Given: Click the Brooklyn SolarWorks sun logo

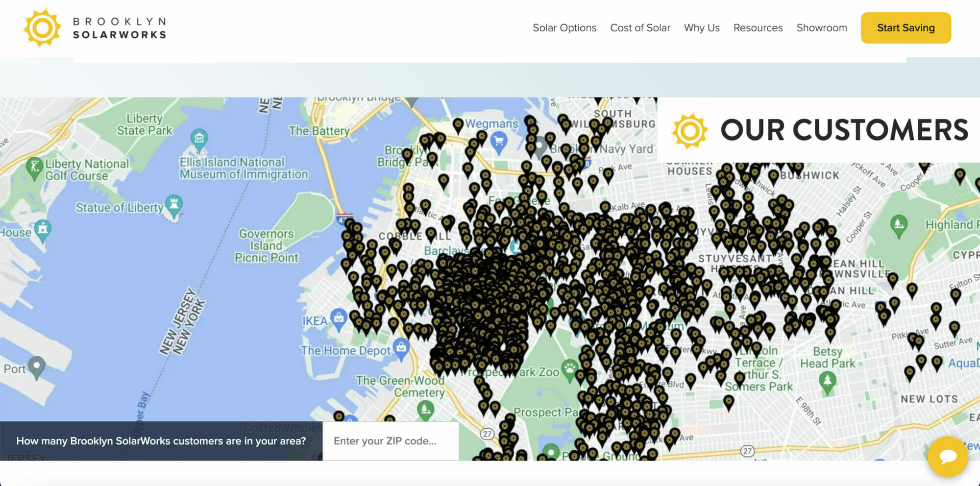Looking at the screenshot, I should [x=43, y=28].
